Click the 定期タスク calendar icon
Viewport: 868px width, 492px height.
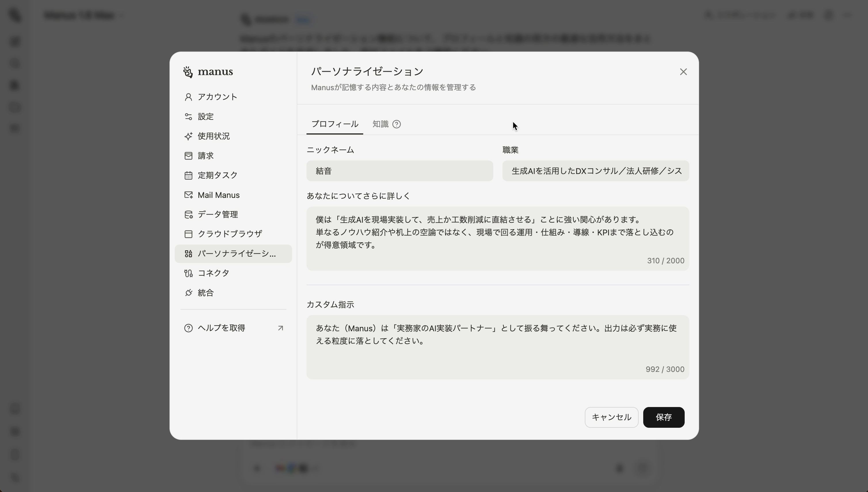click(x=189, y=175)
